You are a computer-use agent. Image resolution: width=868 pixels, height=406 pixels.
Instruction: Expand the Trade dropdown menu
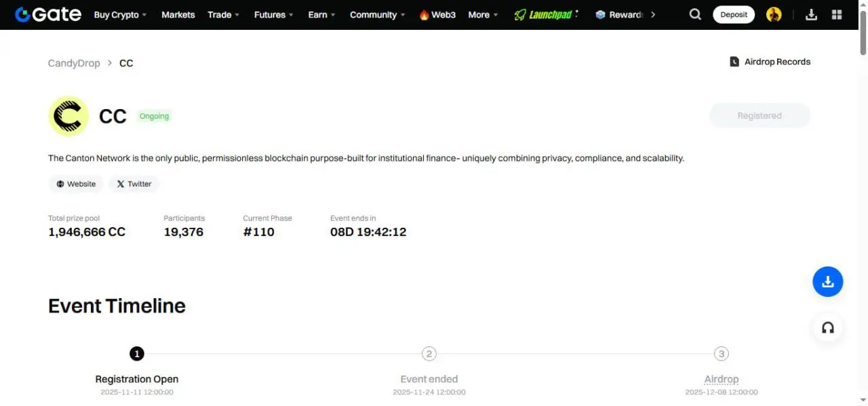(x=224, y=14)
